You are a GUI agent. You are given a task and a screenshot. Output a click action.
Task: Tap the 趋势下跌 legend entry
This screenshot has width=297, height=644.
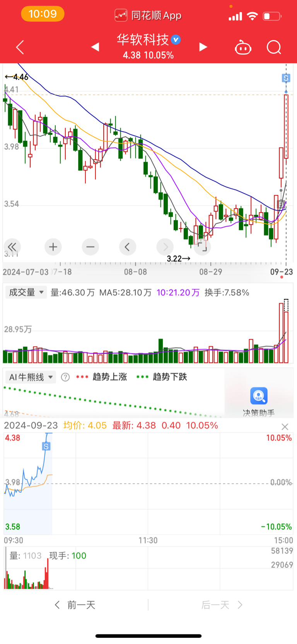[x=162, y=377]
